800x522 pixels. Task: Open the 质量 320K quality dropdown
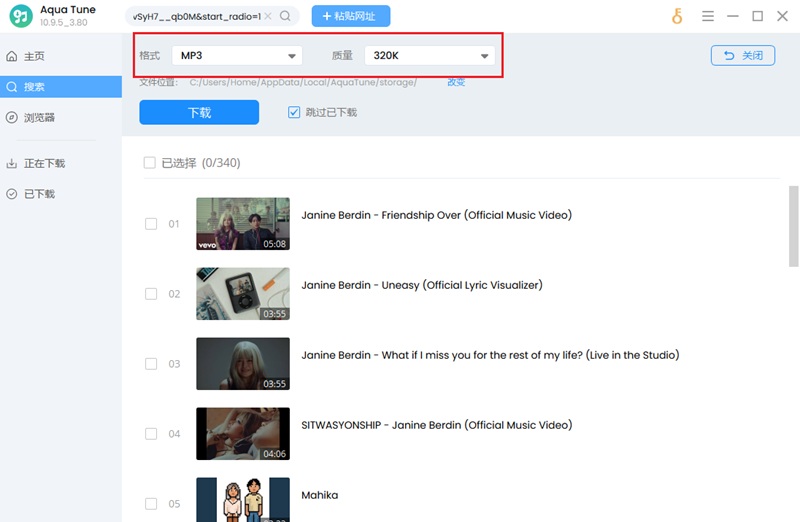(430, 55)
